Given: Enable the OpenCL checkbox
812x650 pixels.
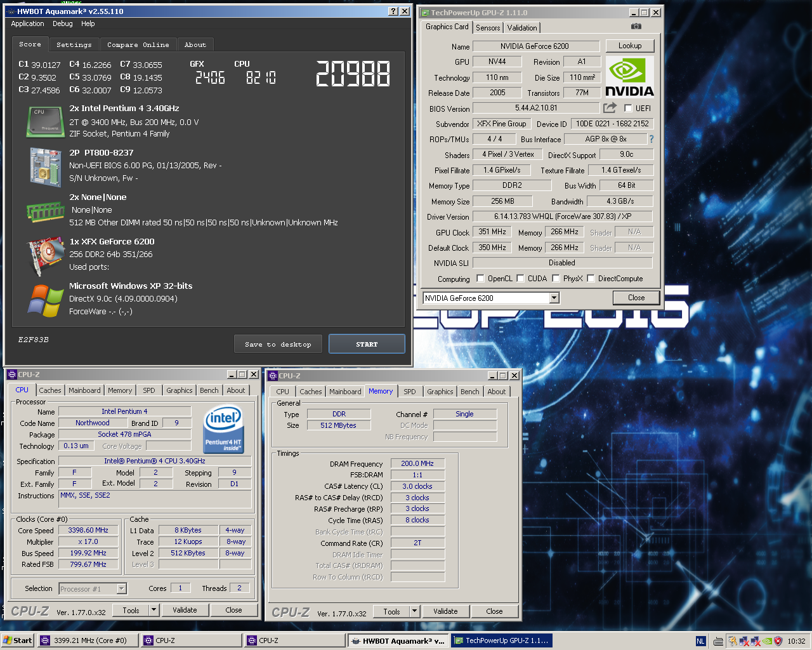Looking at the screenshot, I should [x=480, y=278].
